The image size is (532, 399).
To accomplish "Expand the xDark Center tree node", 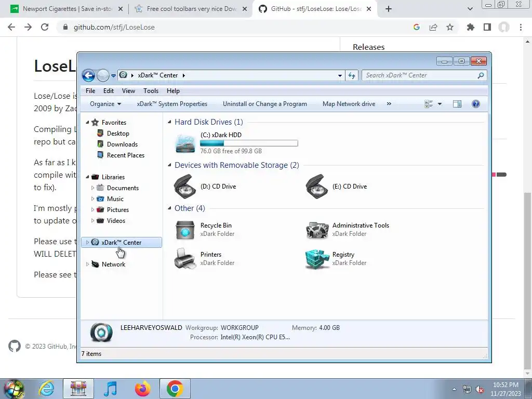I will [x=87, y=242].
